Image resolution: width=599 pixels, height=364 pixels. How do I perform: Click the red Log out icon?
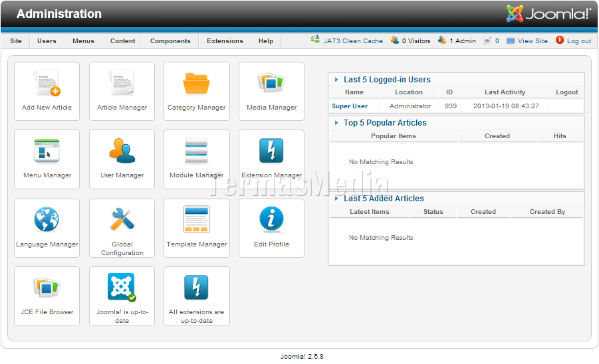[560, 40]
